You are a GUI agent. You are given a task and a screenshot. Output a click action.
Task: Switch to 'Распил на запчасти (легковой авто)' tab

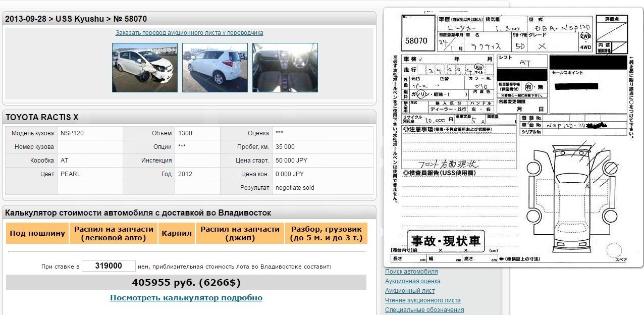click(x=114, y=233)
